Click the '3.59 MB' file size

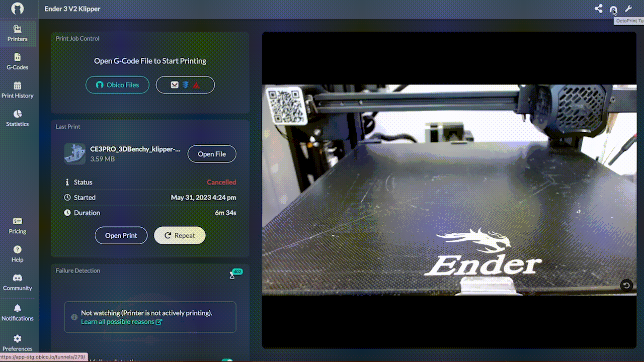coord(102,159)
